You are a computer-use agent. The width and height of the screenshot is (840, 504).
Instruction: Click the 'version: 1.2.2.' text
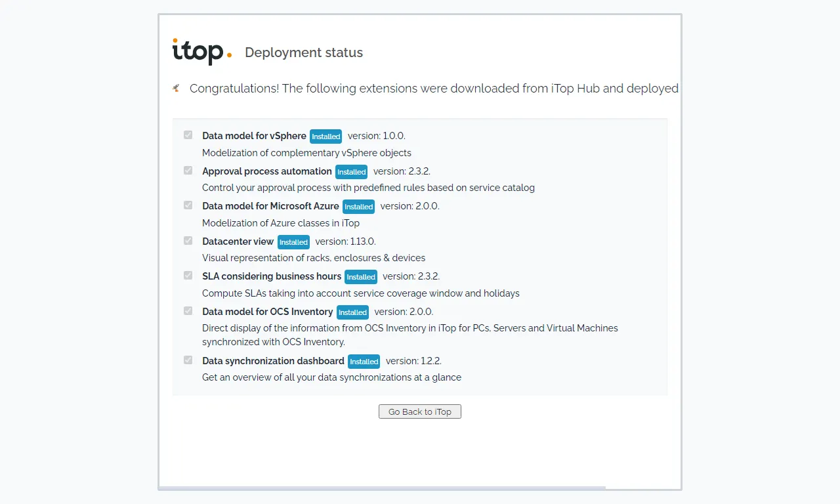pos(413,361)
